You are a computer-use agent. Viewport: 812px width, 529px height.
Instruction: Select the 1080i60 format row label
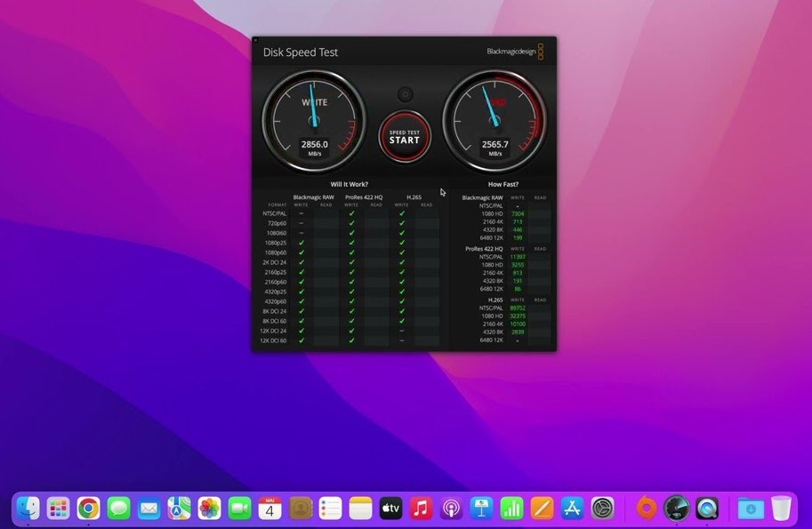(276, 233)
